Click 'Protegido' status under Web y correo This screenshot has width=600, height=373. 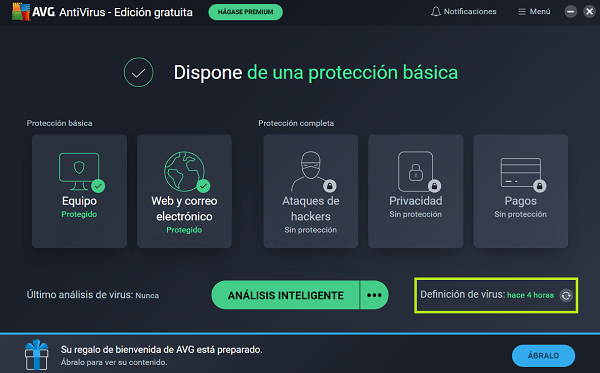coord(184,230)
